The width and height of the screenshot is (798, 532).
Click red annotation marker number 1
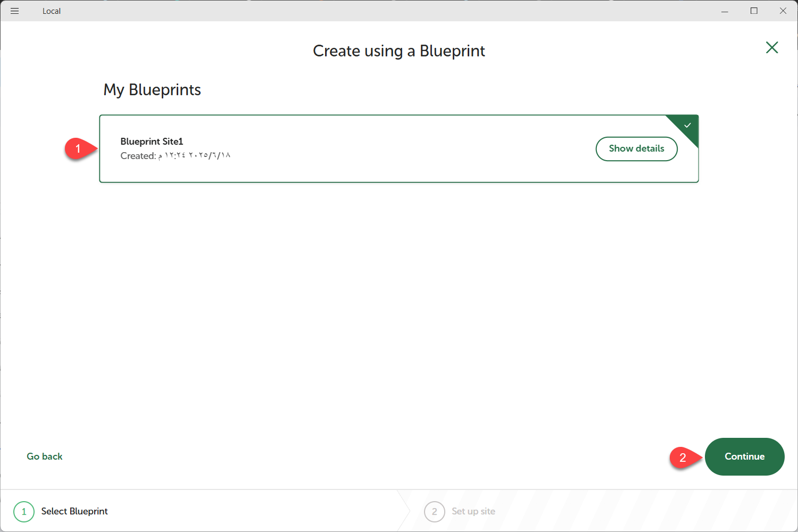[x=78, y=148]
